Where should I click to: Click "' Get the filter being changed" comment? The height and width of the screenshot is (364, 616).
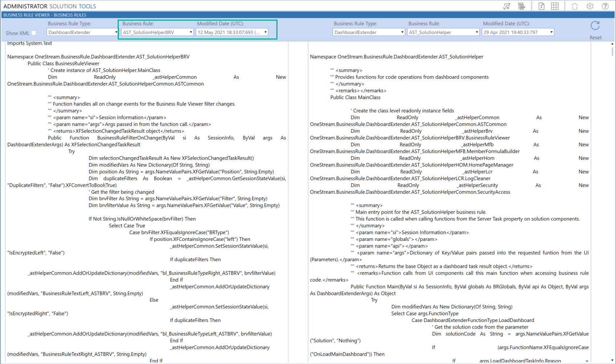click(121, 192)
